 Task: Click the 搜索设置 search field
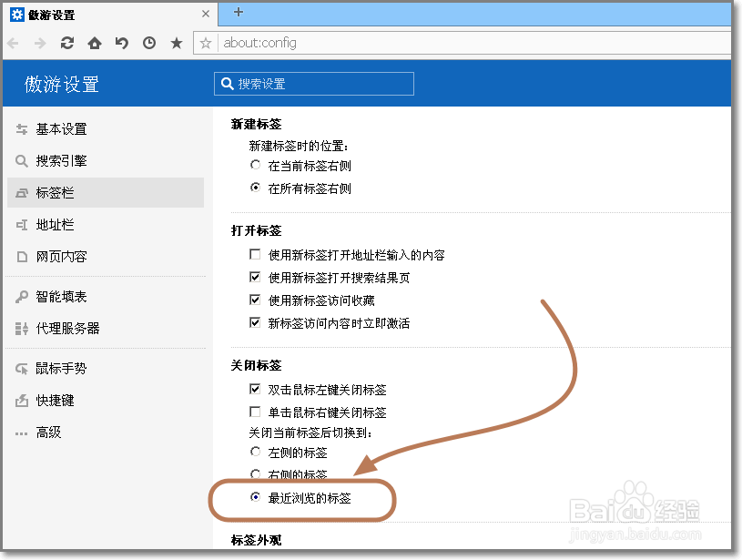coord(314,84)
